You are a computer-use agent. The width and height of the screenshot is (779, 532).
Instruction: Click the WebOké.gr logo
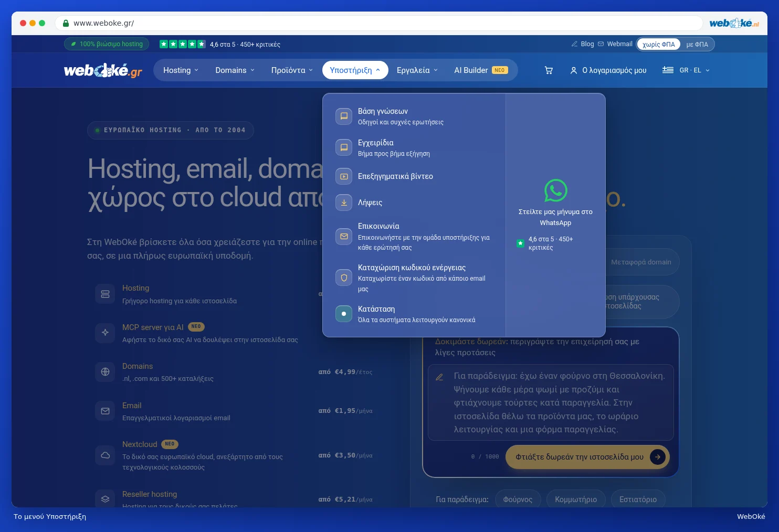coord(103,70)
